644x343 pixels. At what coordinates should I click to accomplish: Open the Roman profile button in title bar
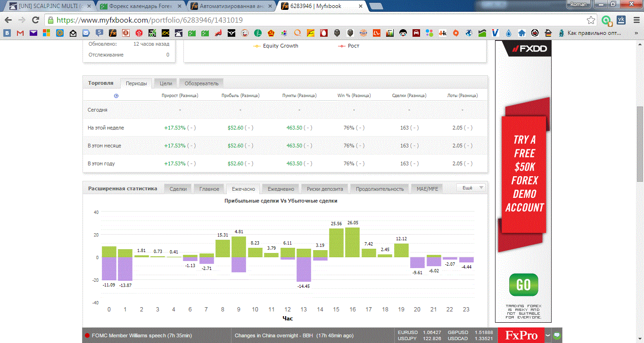click(x=578, y=4)
